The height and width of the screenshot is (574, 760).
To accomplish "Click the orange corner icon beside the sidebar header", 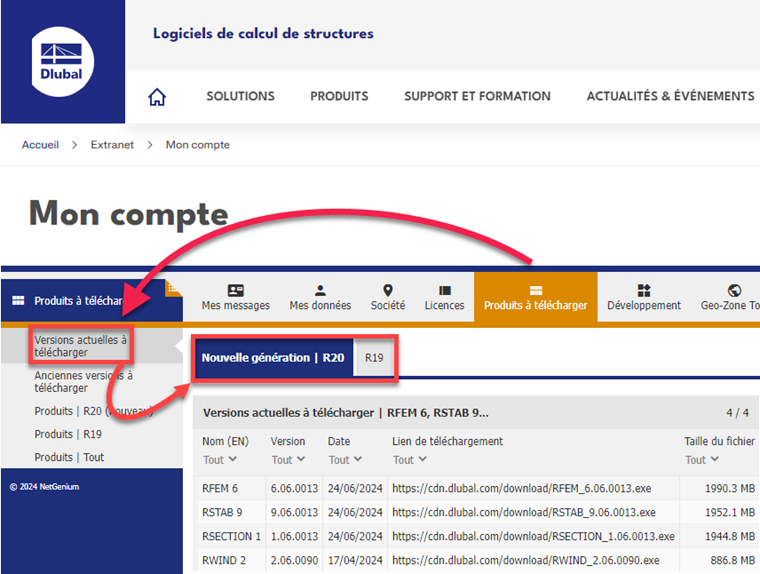I will pyautogui.click(x=174, y=287).
